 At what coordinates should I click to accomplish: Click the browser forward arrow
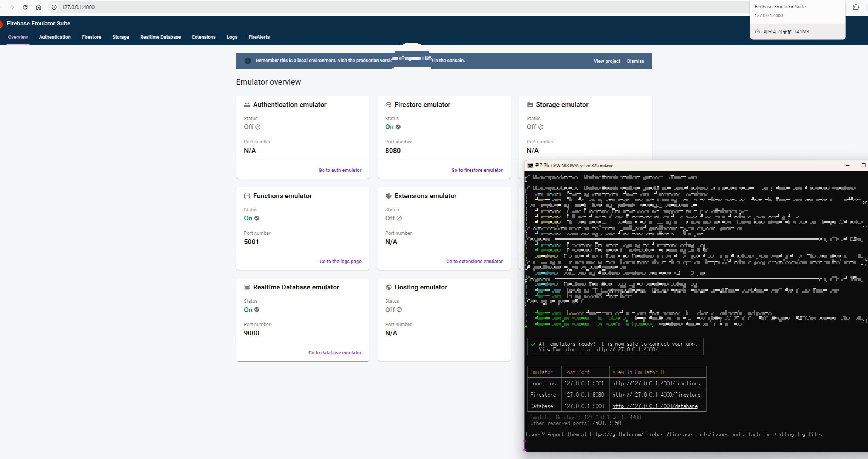12,7
